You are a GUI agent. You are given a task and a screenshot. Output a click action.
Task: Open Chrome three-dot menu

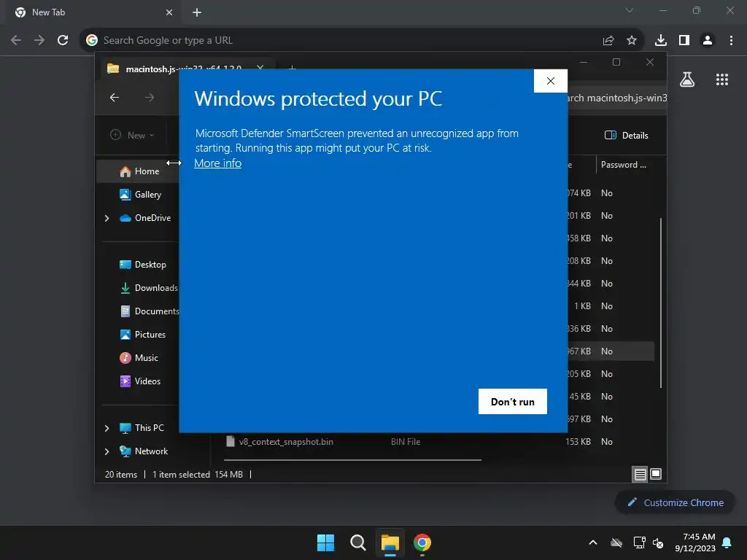pyautogui.click(x=731, y=41)
